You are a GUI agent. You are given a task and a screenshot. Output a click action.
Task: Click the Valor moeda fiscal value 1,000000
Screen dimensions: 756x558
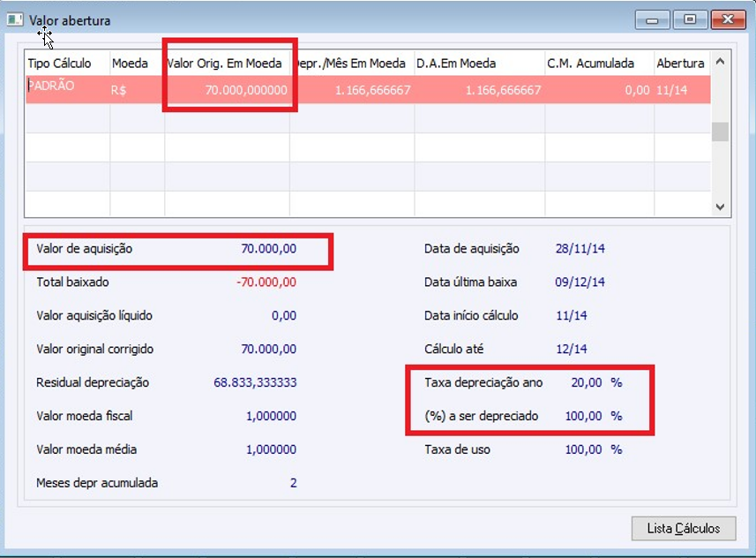pyautogui.click(x=271, y=416)
